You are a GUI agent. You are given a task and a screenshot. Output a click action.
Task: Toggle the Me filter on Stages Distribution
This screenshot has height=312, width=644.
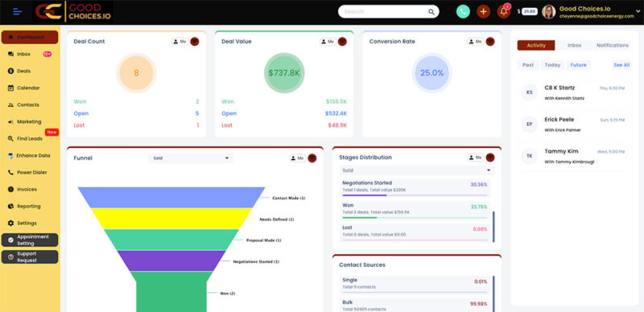[476, 158]
